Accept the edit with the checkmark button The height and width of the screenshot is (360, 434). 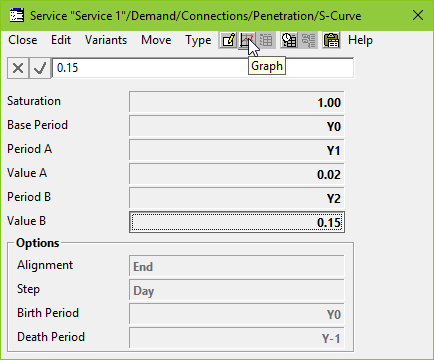(x=40, y=68)
